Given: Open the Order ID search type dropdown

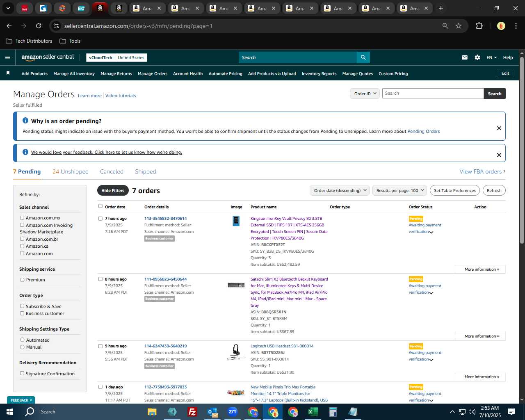Looking at the screenshot, I should coord(365,94).
